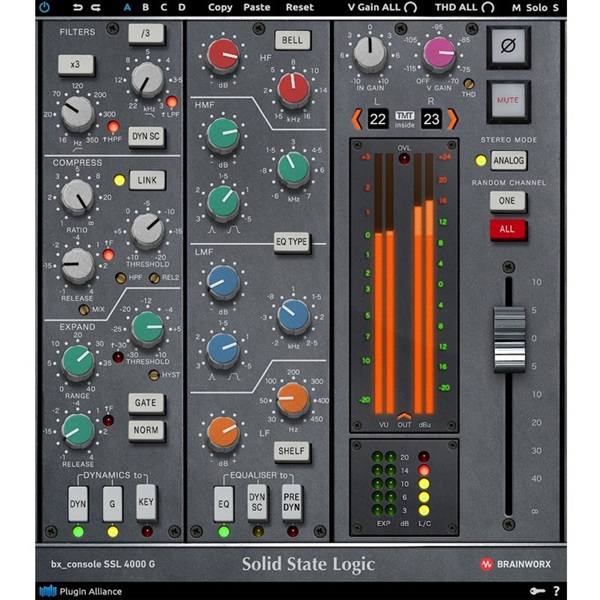600x600 pixels.
Task: Click Copy in the top bar
Action: 220,7
